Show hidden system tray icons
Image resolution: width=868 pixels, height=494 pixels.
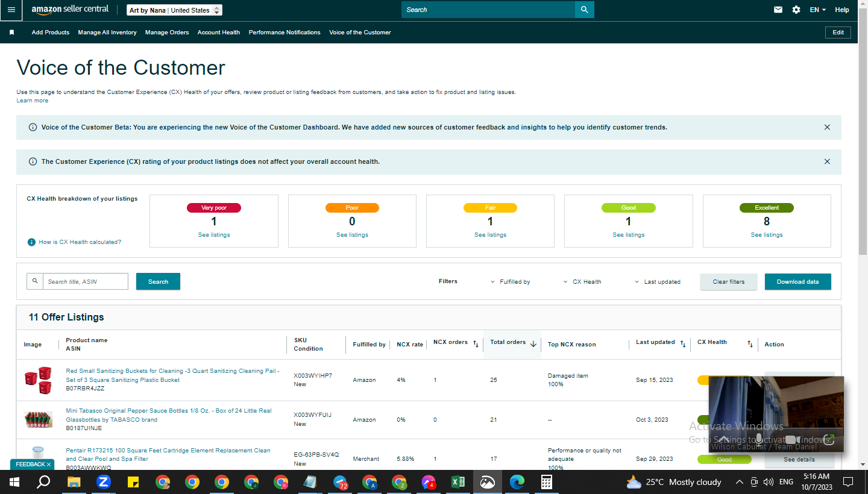click(740, 482)
